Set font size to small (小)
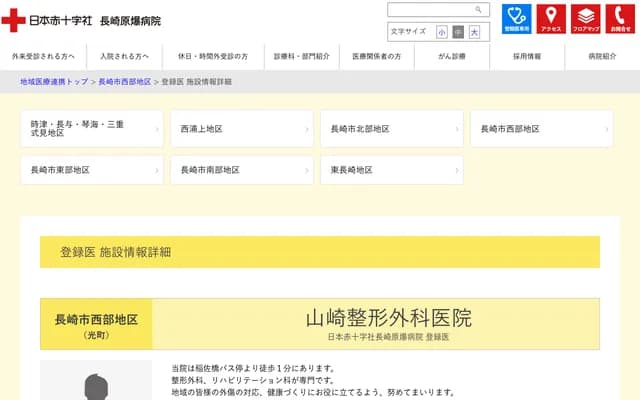The height and width of the screenshot is (400, 640). click(x=442, y=32)
